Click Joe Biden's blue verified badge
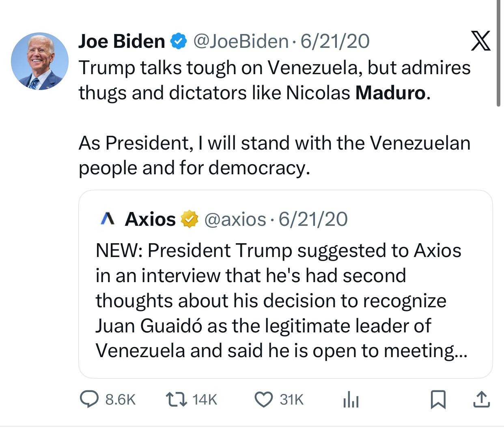 coord(179,41)
